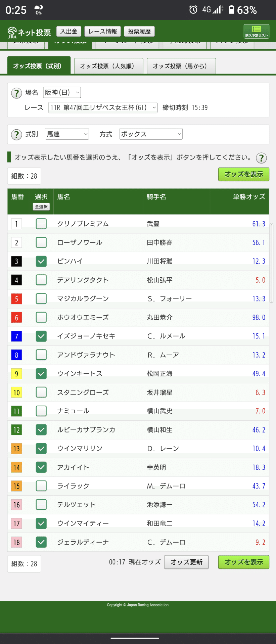The image size is (276, 644).
Task: Switch to オッズ投票（人気順） tab
Action: click(x=108, y=66)
